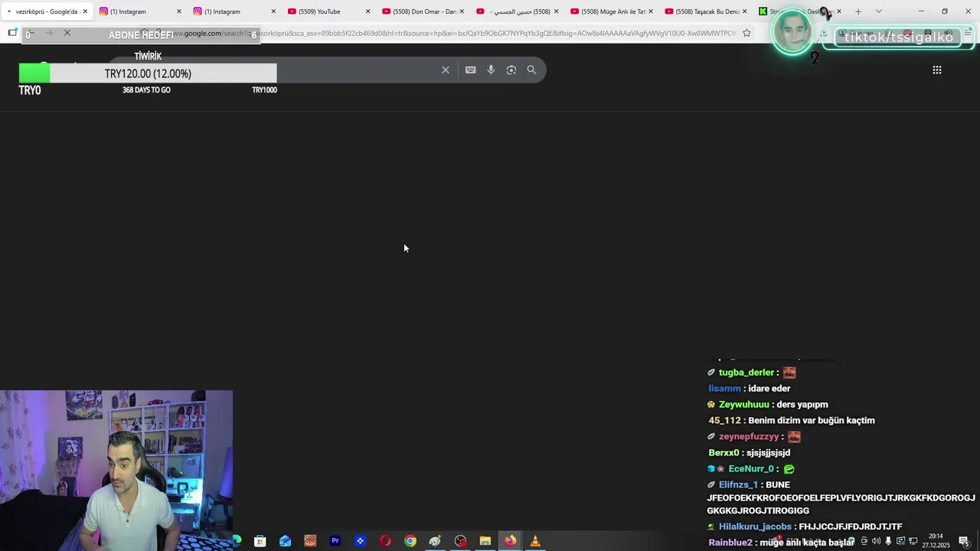Click chat username 45_112
This screenshot has width=980, height=551.
[x=725, y=421]
